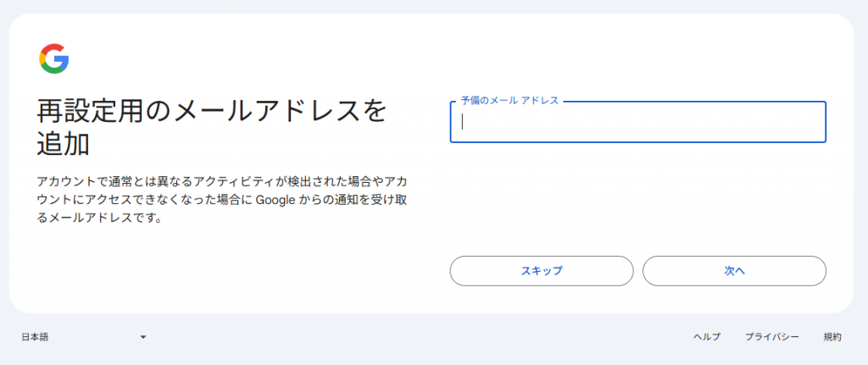Open the プライバシー link
This screenshot has height=365, width=868.
pos(771,337)
